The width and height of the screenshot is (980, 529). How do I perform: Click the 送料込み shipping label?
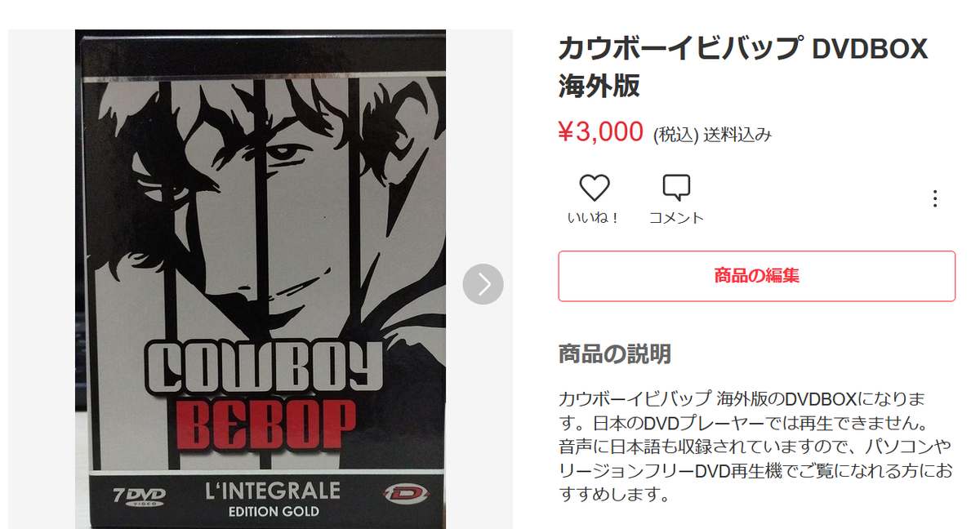pyautogui.click(x=737, y=135)
